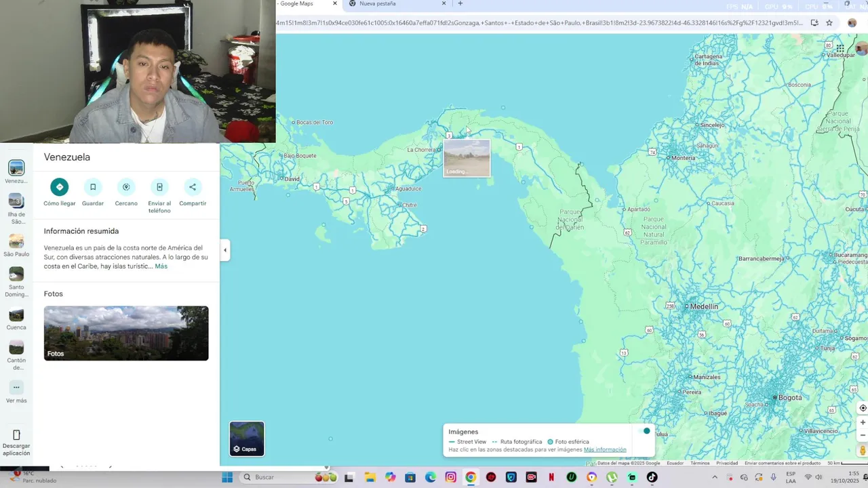Open the Términos link in map footer

pyautogui.click(x=700, y=464)
